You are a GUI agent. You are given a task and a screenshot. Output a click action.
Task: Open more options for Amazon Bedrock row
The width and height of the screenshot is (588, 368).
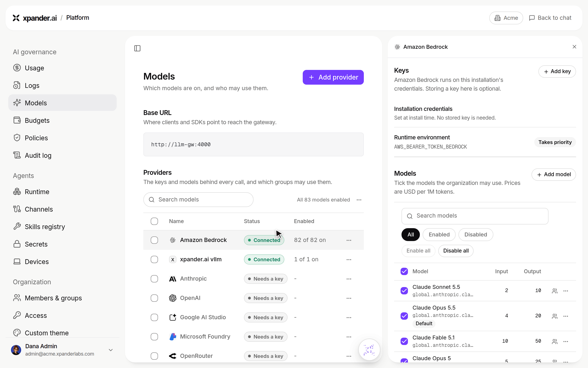point(349,240)
